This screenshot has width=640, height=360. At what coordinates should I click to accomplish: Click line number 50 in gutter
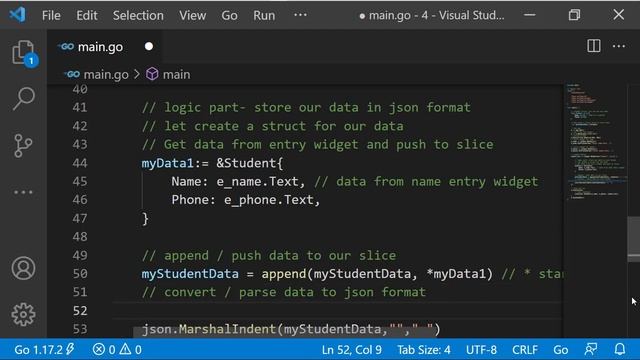click(x=80, y=273)
